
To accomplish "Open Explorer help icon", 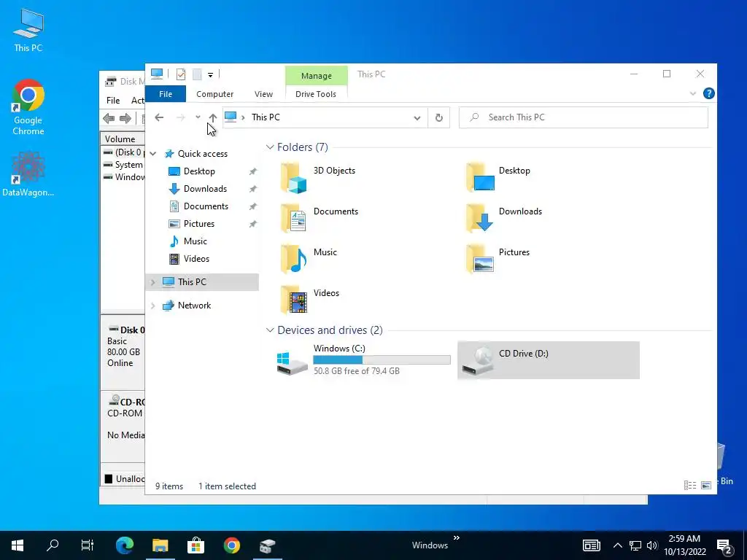I will [708, 93].
